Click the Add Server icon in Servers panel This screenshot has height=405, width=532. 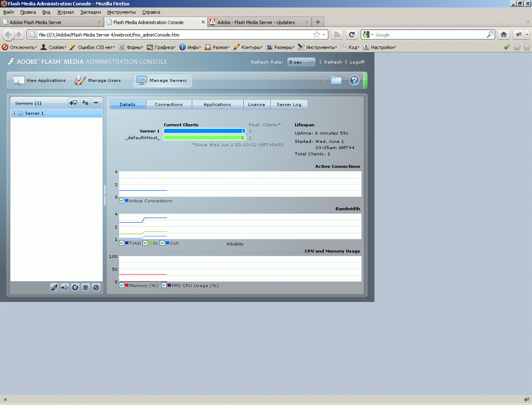tap(73, 103)
